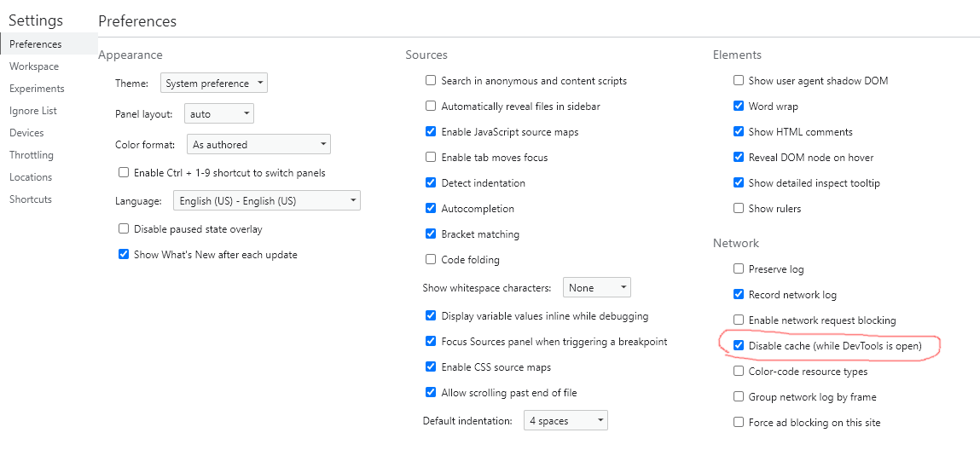Viewport: 980px width, 450px height.
Task: Open the Ignore List settings
Action: click(33, 111)
